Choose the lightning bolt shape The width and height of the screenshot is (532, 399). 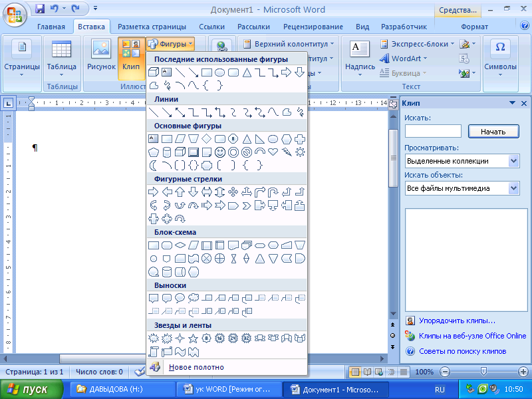pos(287,152)
